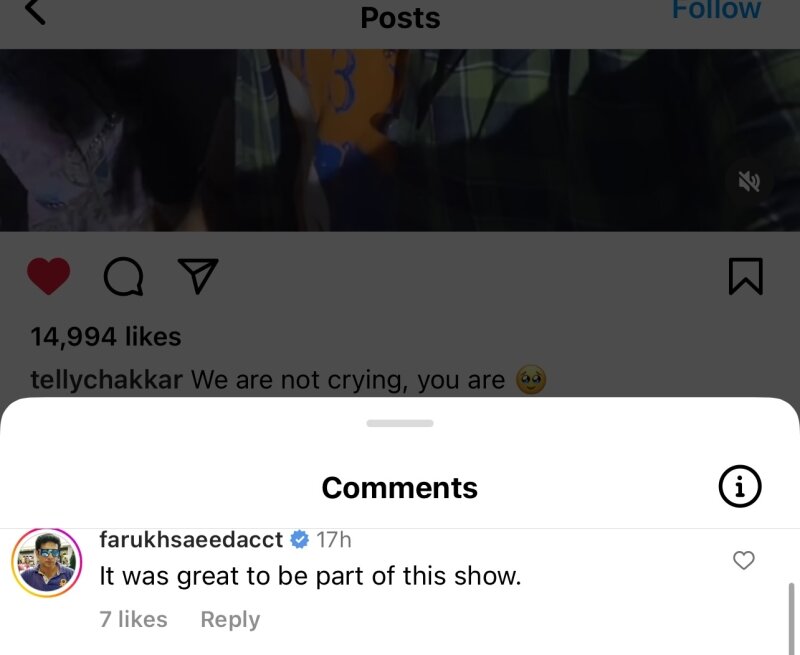The image size is (800, 655).
Task: View the 7 likes on the comment
Action: (133, 619)
